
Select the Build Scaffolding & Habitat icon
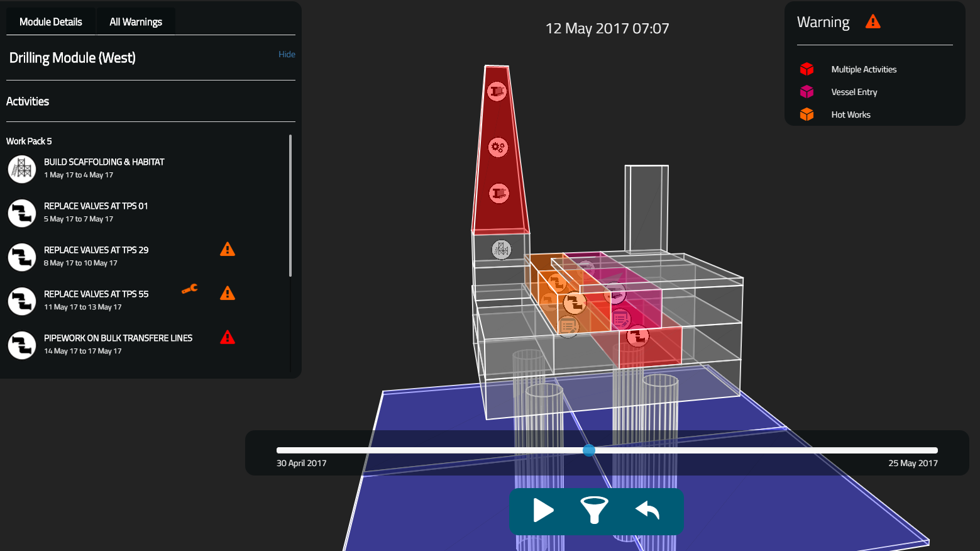point(22,169)
